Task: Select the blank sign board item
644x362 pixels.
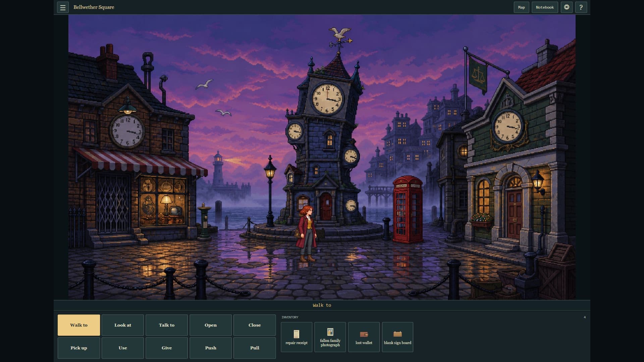Action: (x=397, y=337)
